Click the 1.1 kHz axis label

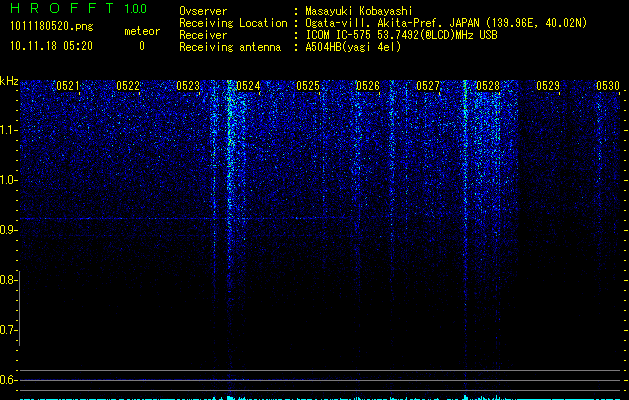click(x=9, y=130)
